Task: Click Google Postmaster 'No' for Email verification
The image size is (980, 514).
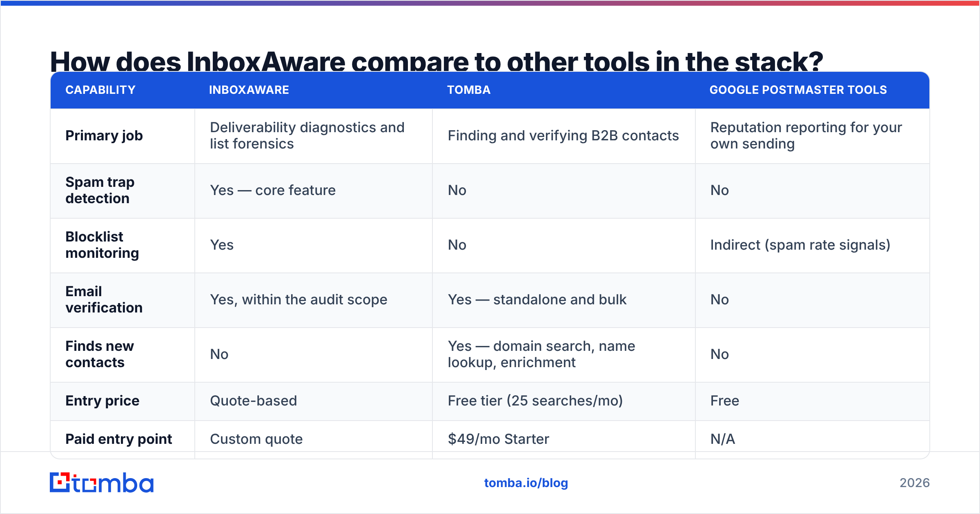Action: (719, 299)
